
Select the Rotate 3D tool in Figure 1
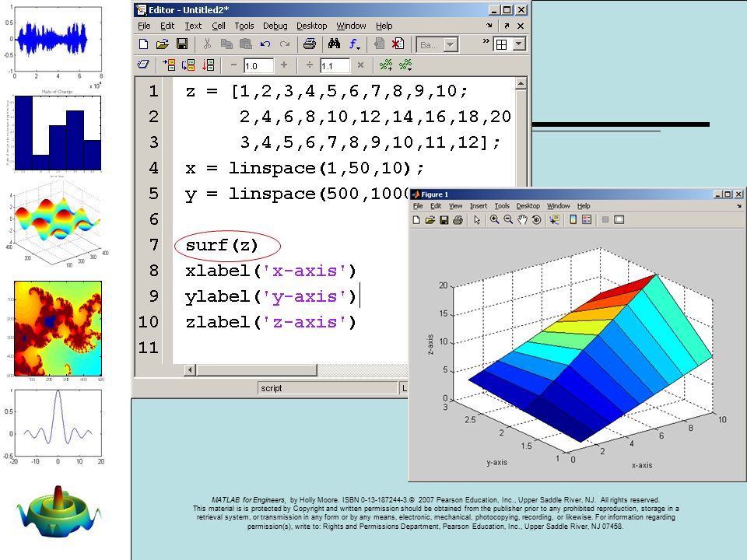click(x=536, y=219)
